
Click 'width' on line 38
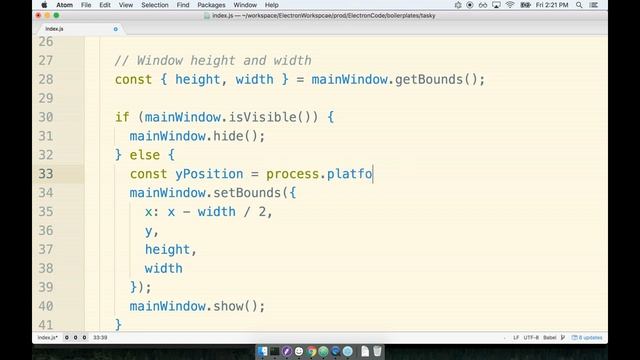tap(163, 268)
